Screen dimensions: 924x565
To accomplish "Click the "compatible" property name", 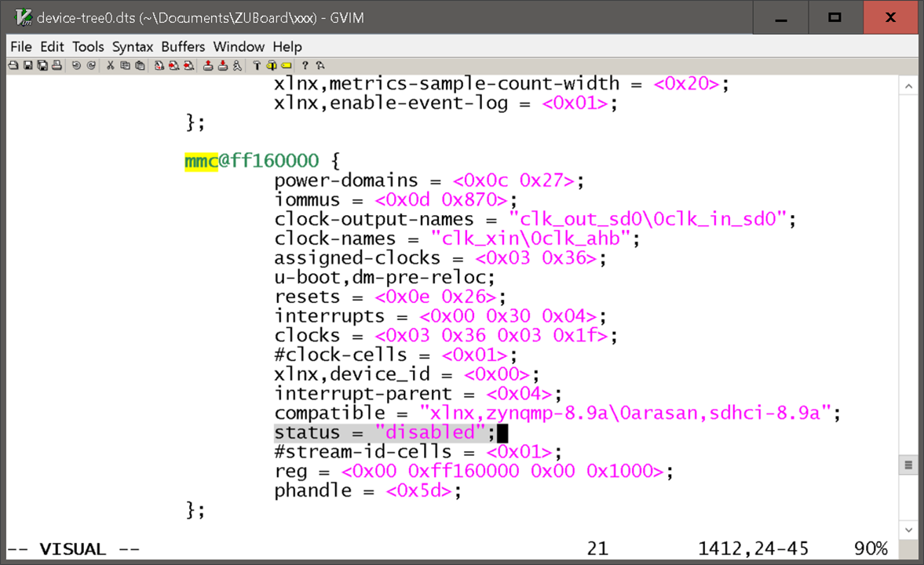I will coord(330,413).
